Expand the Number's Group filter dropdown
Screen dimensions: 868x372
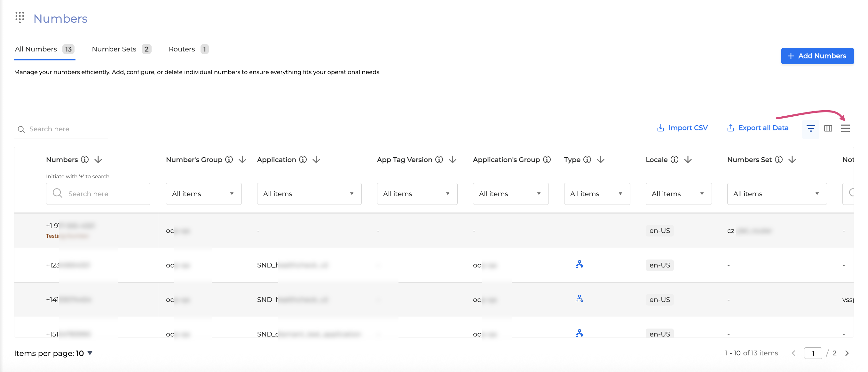203,194
